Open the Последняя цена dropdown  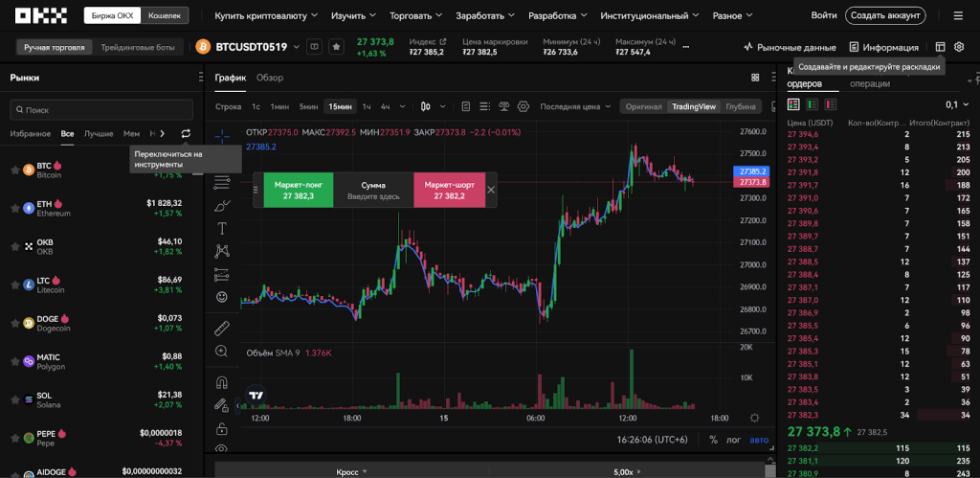575,106
